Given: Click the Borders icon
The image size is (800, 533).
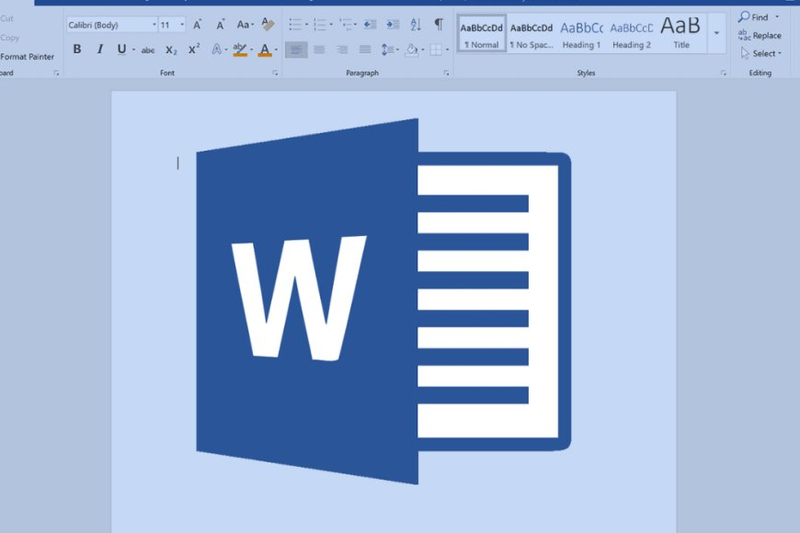Looking at the screenshot, I should (436, 49).
